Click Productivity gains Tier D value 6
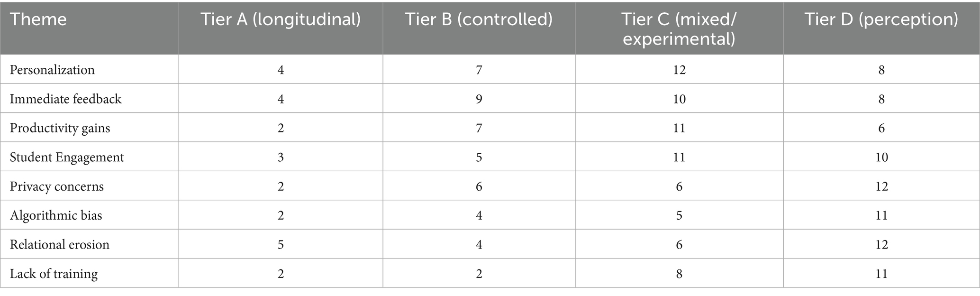 pos(881,128)
